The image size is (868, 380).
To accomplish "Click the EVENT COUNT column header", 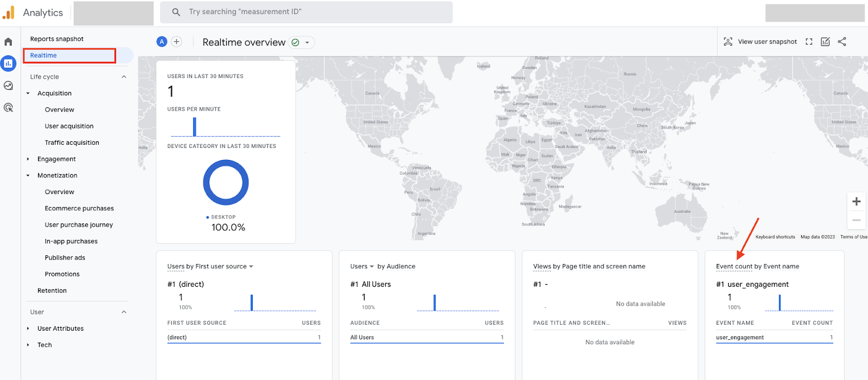I will (812, 323).
